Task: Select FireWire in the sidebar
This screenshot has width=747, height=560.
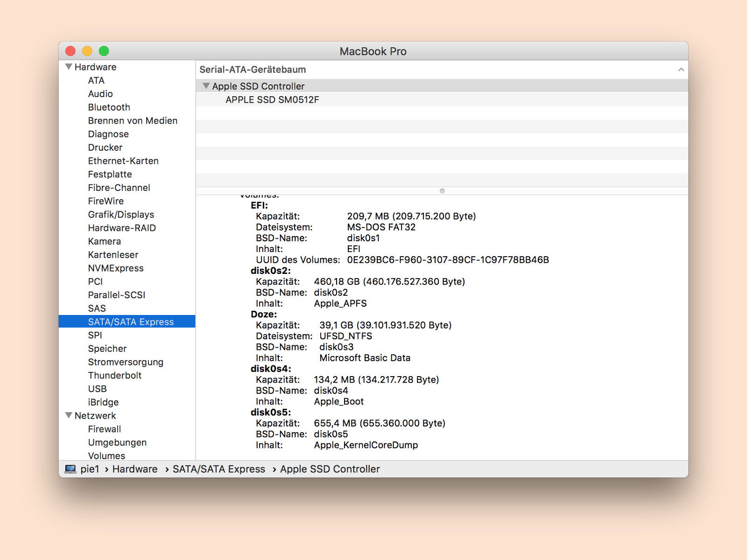Action: click(x=106, y=201)
